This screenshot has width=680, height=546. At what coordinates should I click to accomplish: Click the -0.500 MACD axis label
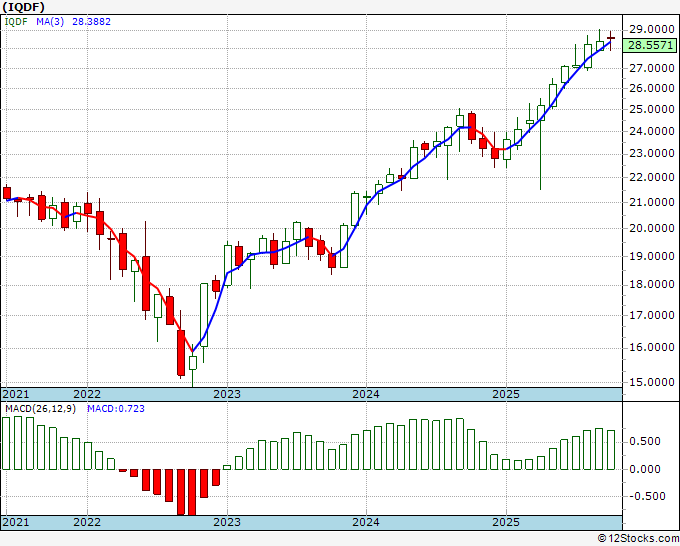[648, 497]
